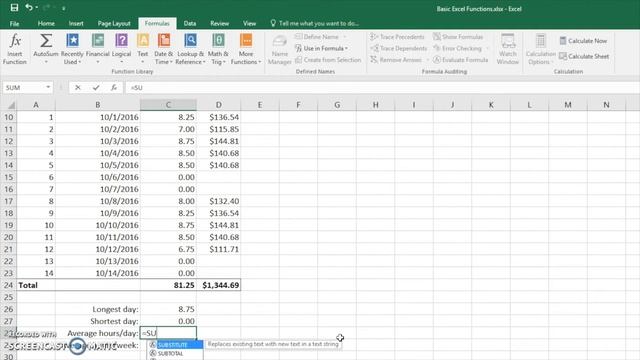Click the cell containing $111.71
Screen dimensions: 640x360
click(219, 249)
